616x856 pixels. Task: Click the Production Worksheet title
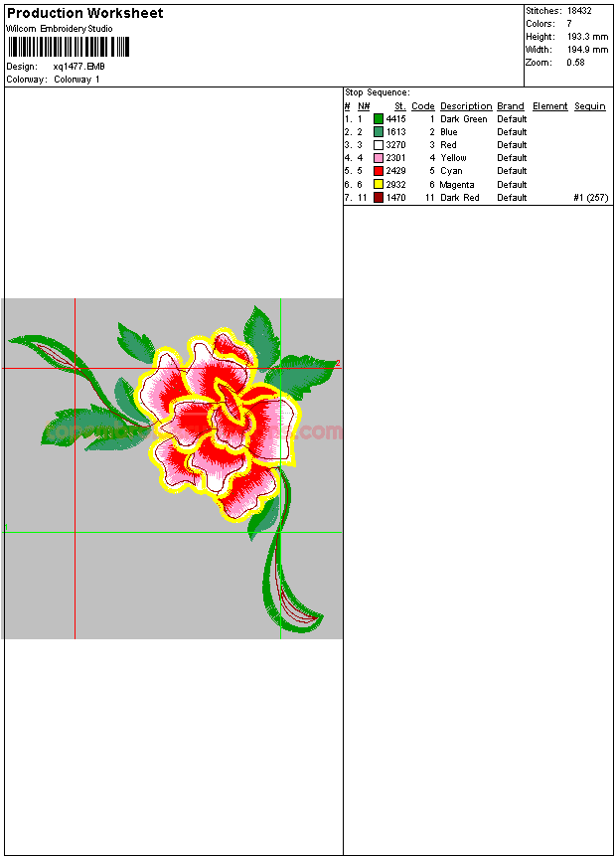[x=85, y=13]
